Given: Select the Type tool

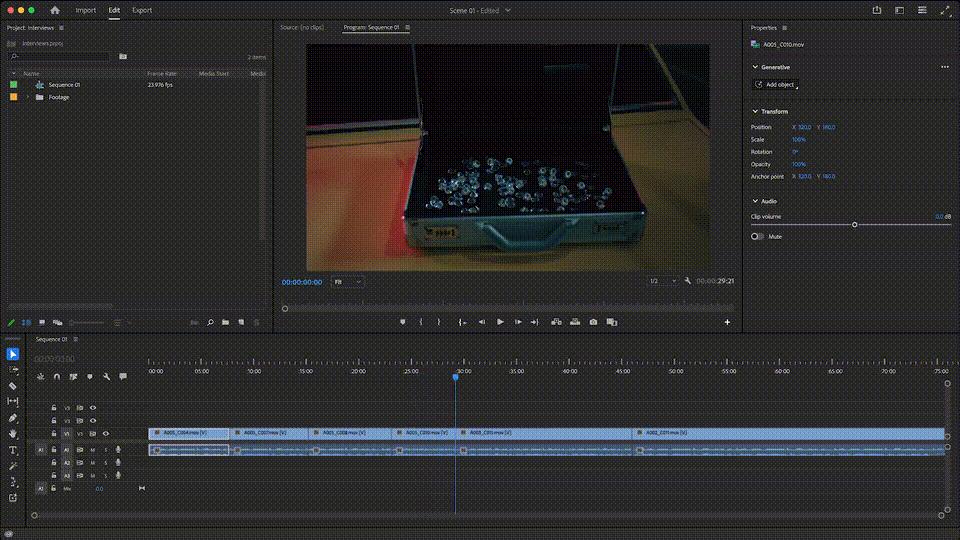Looking at the screenshot, I should click(x=12, y=450).
